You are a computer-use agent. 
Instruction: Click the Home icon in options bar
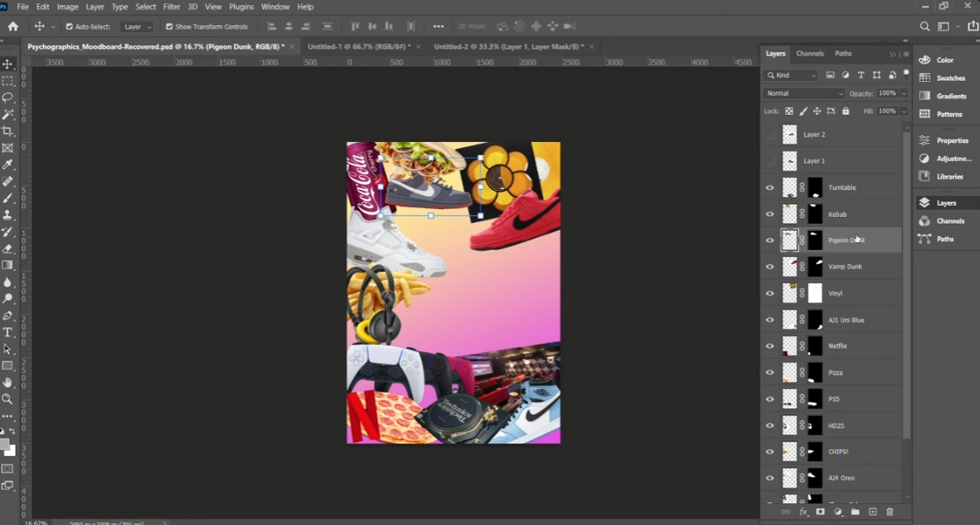tap(13, 26)
